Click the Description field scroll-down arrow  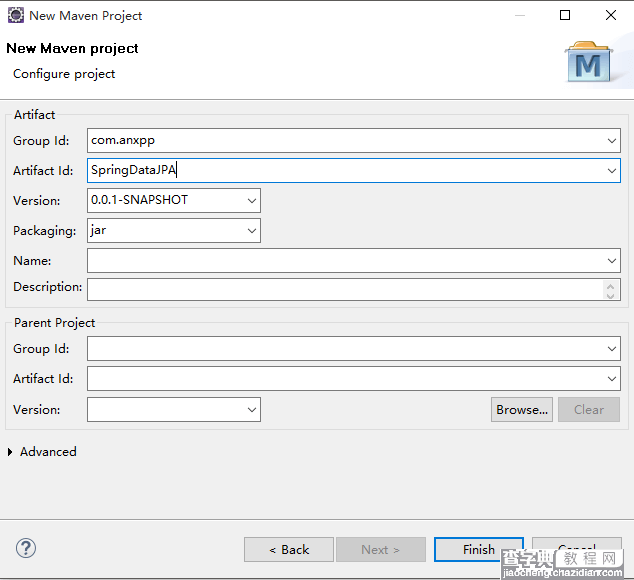[x=611, y=295]
